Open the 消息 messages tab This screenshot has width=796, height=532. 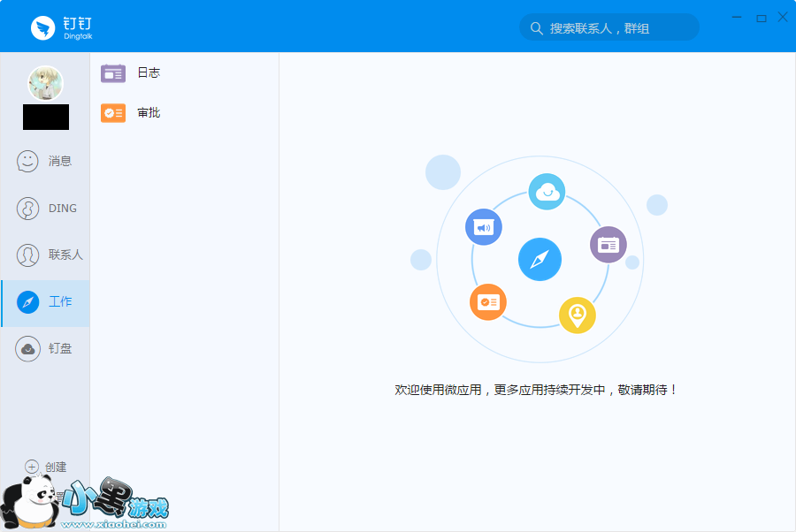click(45, 162)
